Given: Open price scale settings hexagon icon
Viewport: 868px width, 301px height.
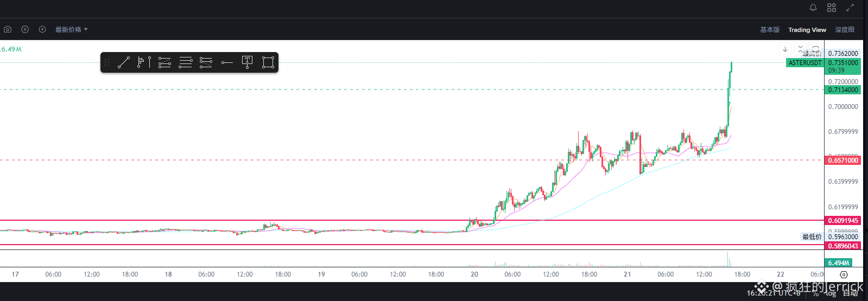Looking at the screenshot, I should coord(844,275).
